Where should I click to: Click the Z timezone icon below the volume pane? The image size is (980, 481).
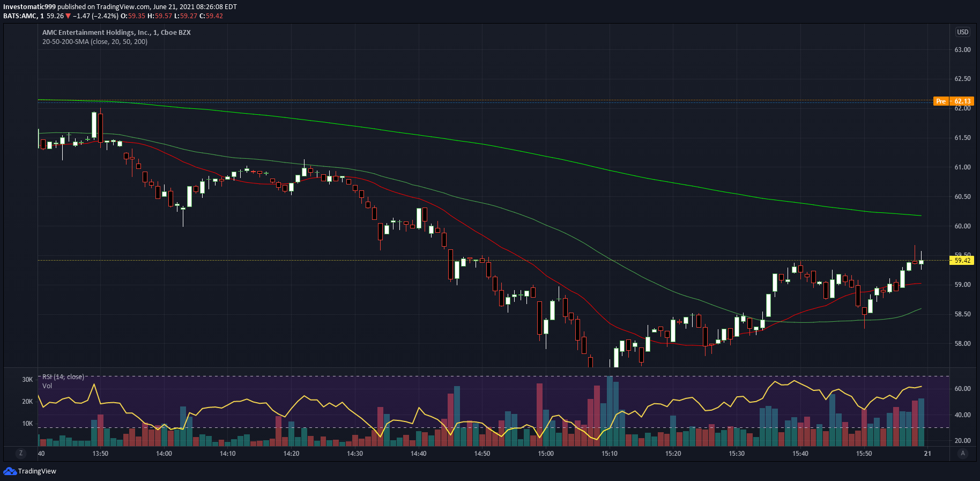point(21,453)
